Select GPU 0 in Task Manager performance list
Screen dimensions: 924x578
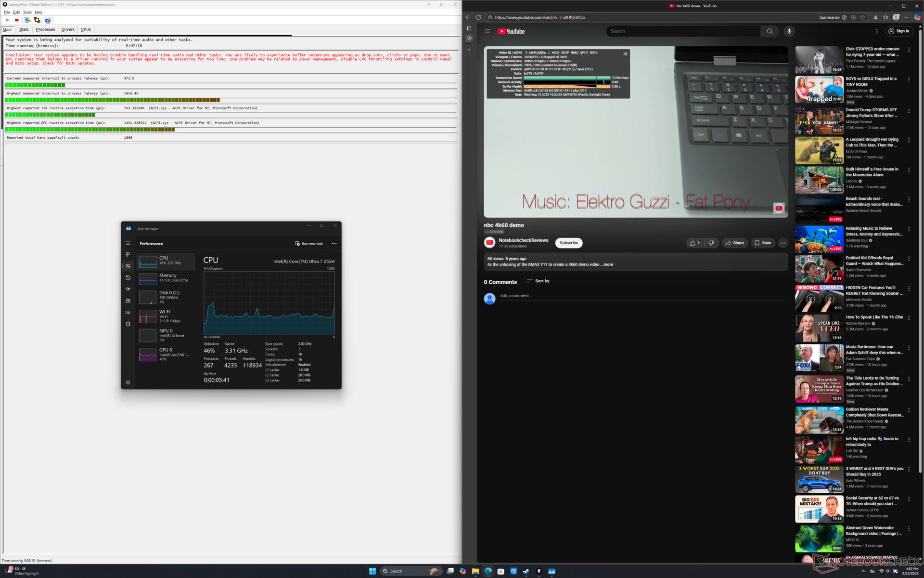tap(166, 354)
